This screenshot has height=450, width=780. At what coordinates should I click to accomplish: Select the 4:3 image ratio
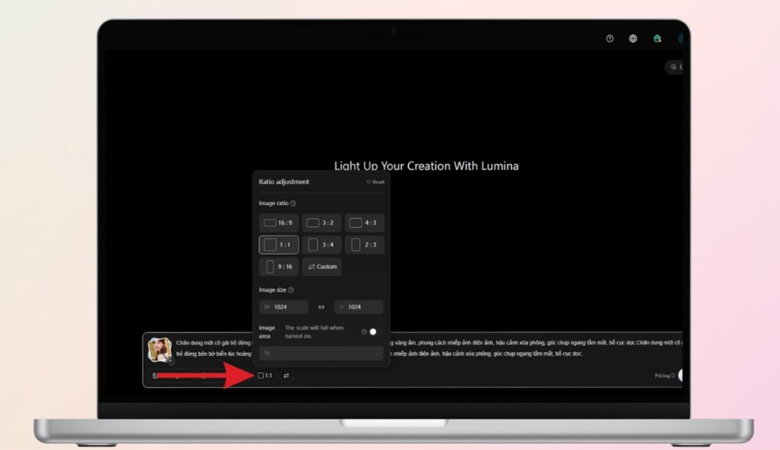click(364, 223)
